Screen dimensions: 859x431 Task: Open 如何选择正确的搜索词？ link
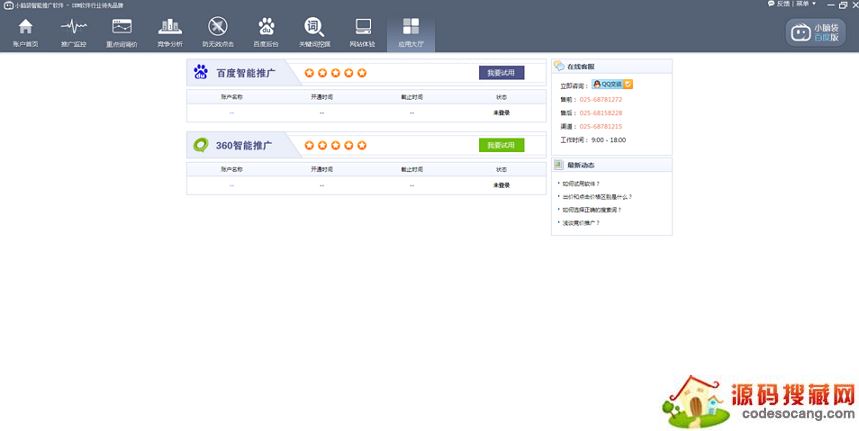pos(591,210)
